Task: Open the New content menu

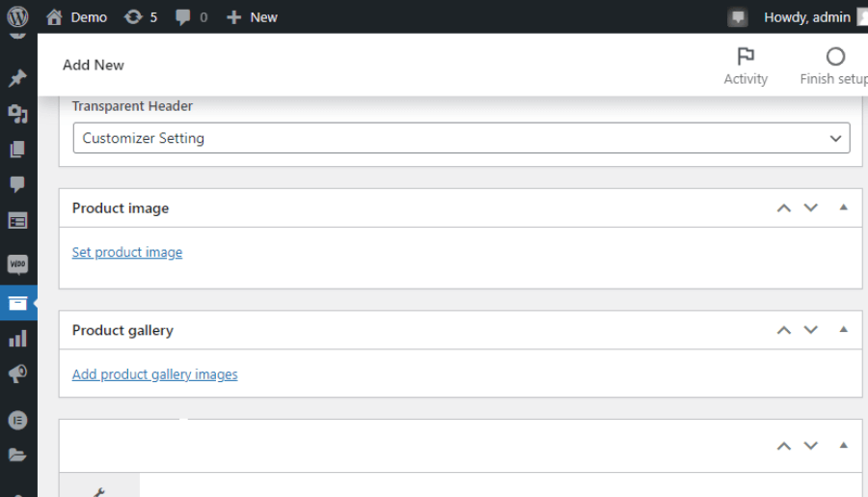Action: (x=252, y=17)
